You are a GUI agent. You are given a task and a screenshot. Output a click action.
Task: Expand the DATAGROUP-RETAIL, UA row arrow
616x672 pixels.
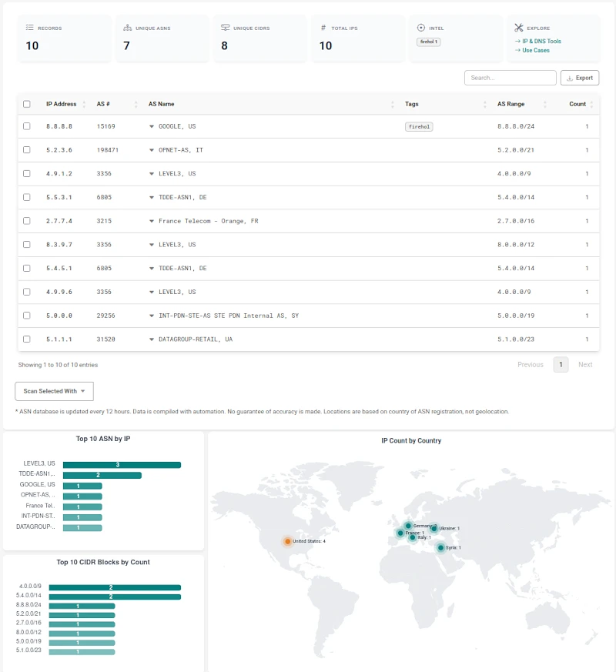click(152, 339)
